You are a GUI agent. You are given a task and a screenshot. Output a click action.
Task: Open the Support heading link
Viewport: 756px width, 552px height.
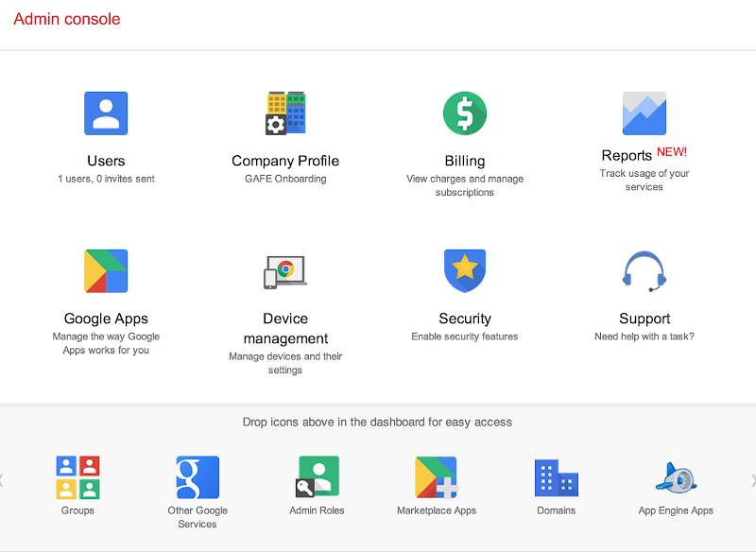pos(644,319)
